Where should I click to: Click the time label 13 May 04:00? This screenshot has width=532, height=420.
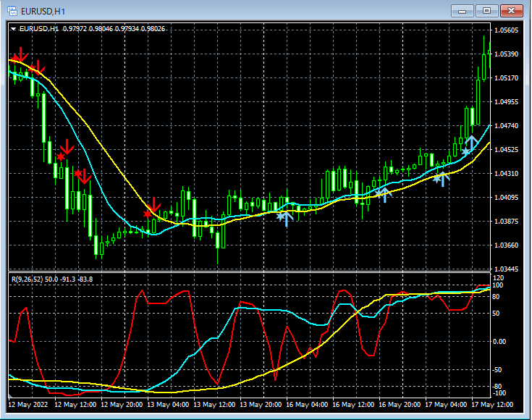coord(168,405)
